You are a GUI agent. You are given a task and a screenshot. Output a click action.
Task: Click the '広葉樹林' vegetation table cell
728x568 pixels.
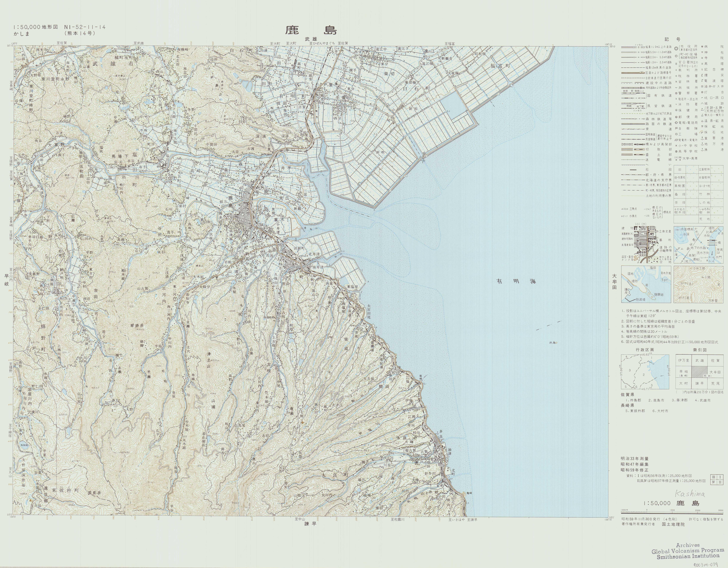pyautogui.click(x=705, y=169)
